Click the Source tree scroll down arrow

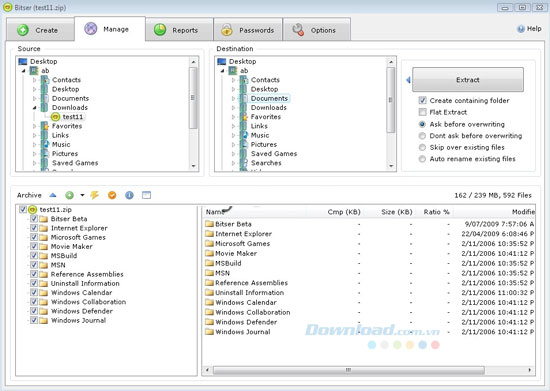click(193, 166)
